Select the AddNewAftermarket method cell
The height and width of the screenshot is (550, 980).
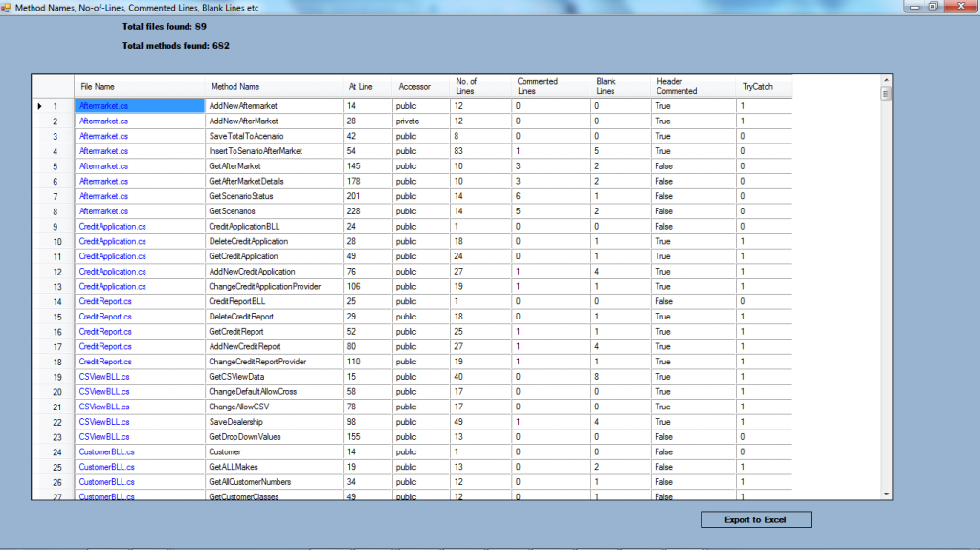click(x=274, y=106)
